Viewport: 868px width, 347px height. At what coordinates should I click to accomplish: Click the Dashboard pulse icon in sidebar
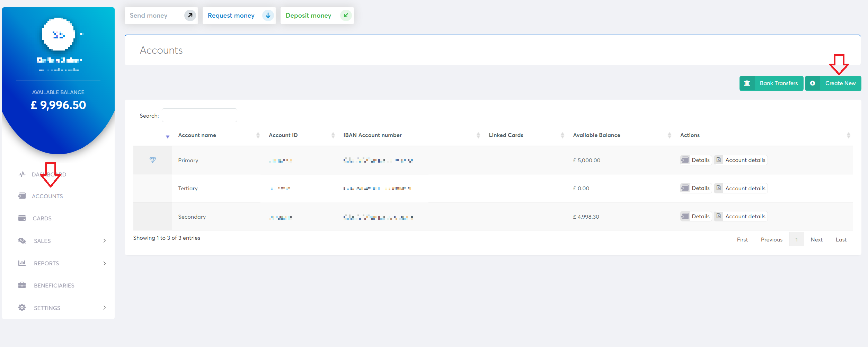[22, 174]
